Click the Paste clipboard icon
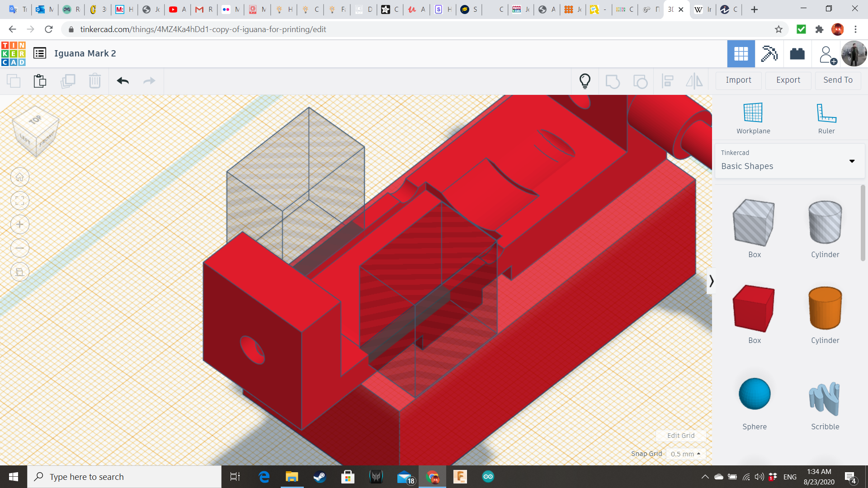868x488 pixels. point(40,81)
